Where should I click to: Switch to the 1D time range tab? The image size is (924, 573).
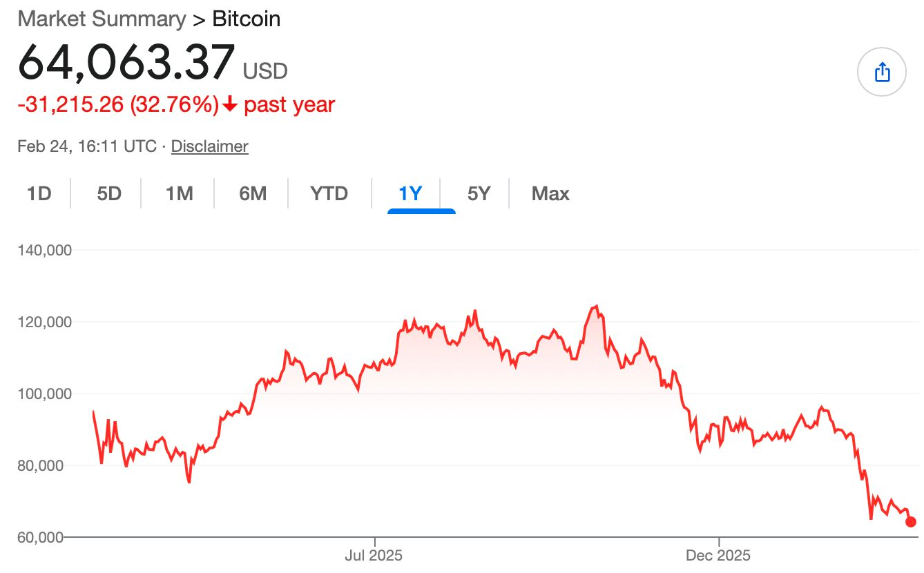[39, 194]
